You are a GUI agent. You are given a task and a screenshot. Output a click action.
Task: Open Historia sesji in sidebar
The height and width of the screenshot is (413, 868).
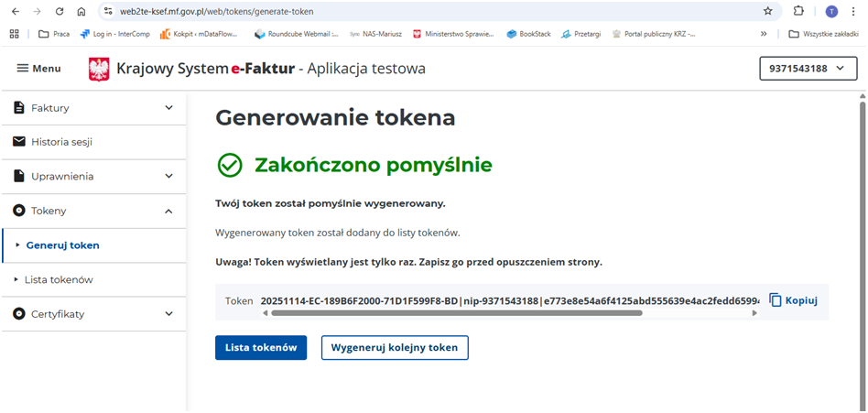[61, 142]
